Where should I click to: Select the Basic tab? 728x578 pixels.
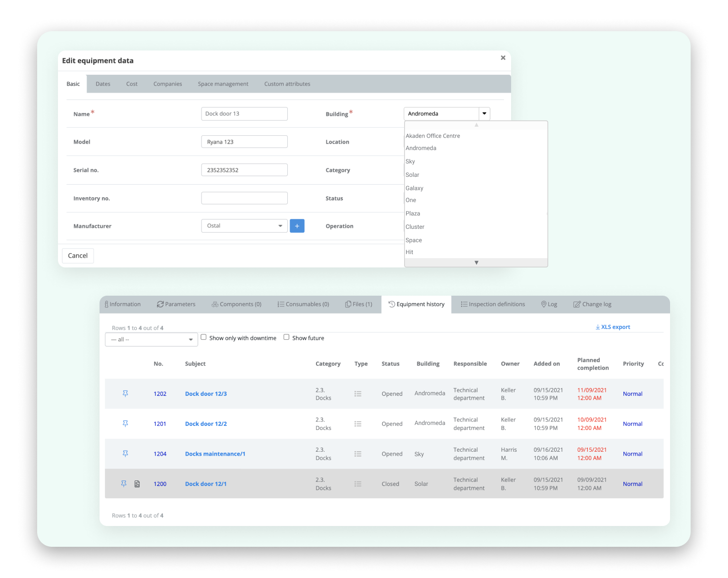tap(73, 84)
